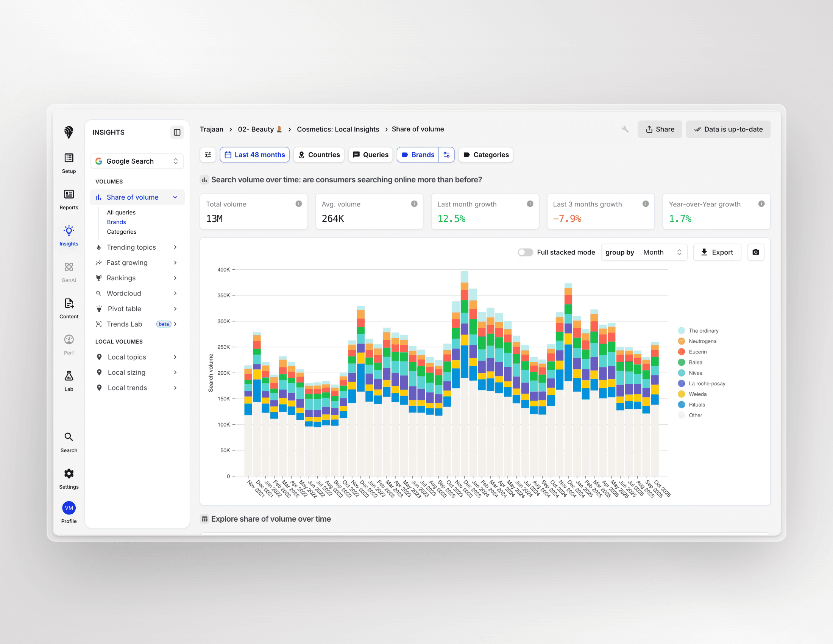Open brand filter settings icon
This screenshot has width=833, height=644.
446,155
